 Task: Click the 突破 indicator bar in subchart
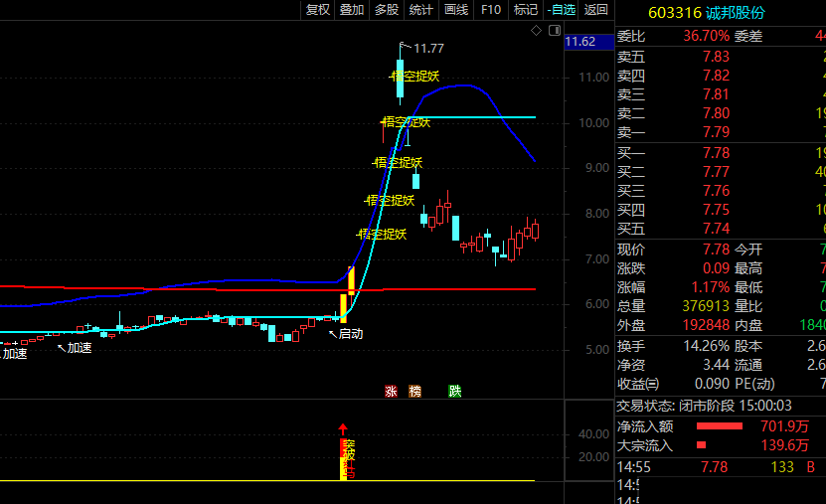pos(344,459)
